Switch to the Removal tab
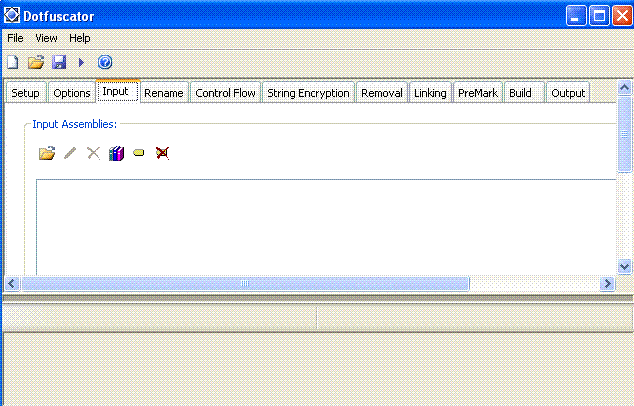634x406 pixels. click(382, 93)
